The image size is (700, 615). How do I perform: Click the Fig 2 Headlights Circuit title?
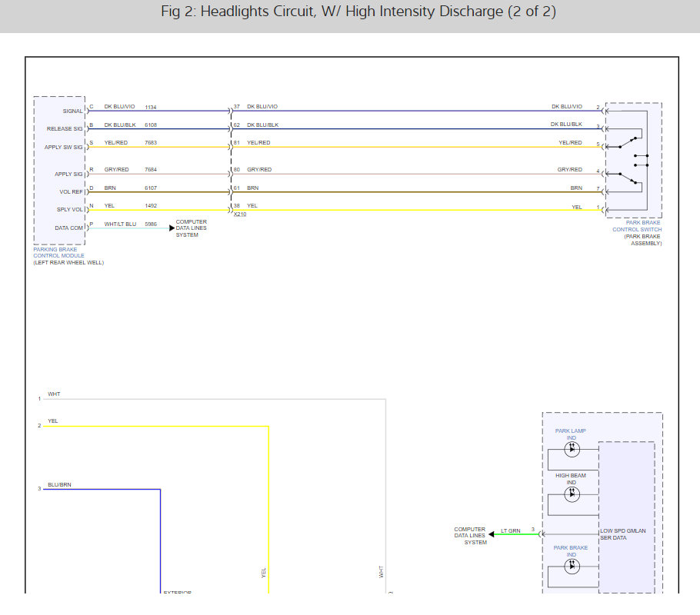pyautogui.click(x=349, y=12)
